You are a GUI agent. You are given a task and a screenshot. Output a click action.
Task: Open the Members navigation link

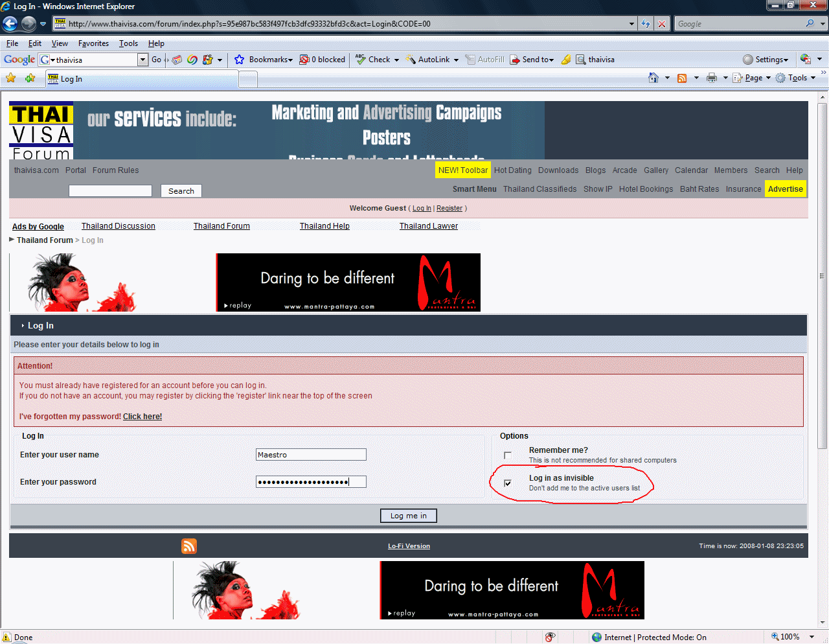click(731, 170)
